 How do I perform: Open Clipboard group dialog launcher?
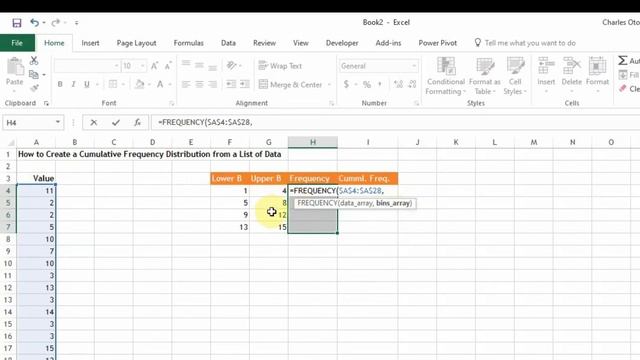46,104
